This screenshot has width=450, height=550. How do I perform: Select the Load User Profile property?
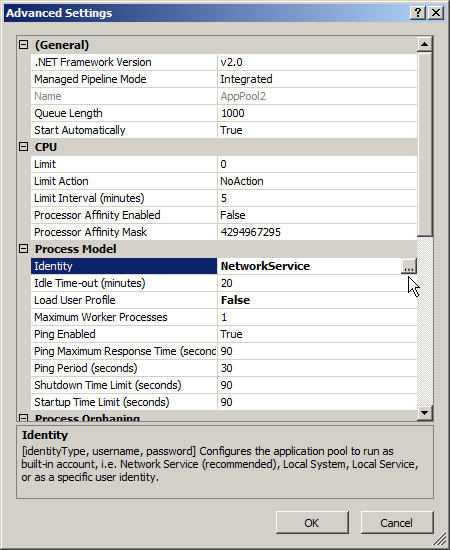pos(124,300)
